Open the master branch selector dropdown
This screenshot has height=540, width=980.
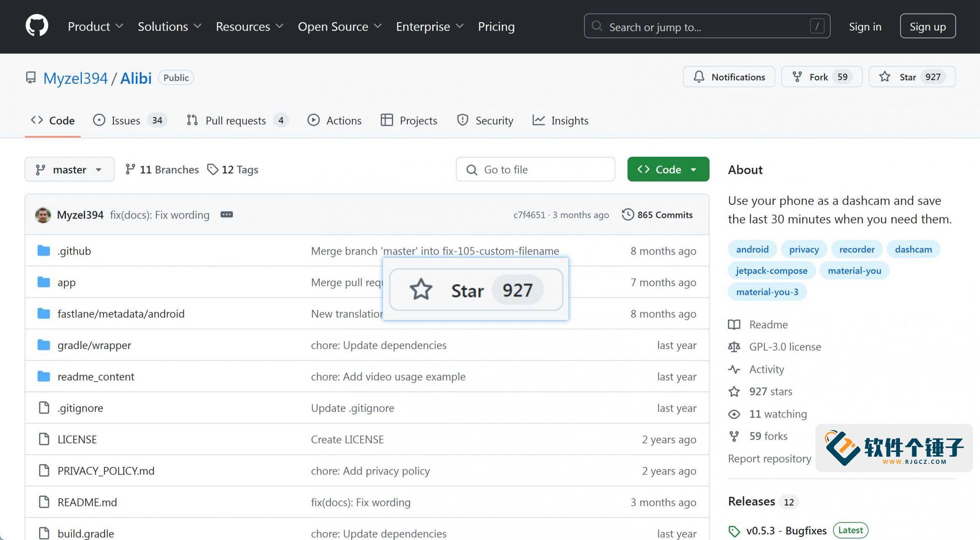pyautogui.click(x=70, y=169)
